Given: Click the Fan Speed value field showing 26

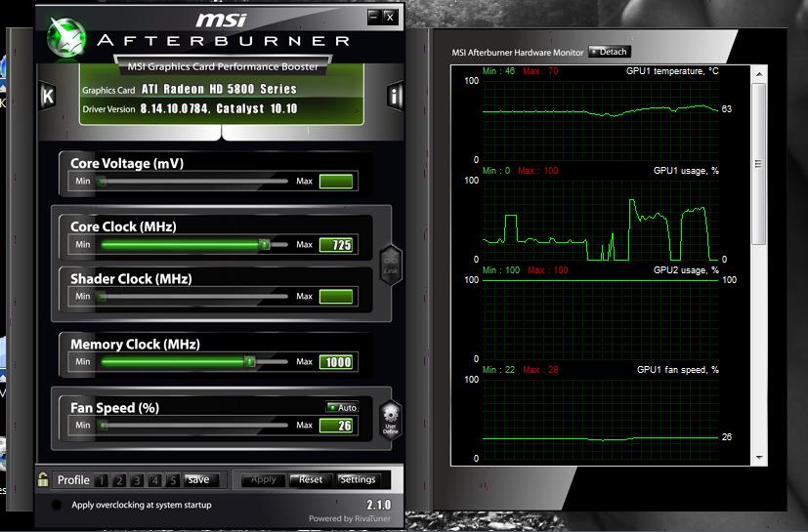Looking at the screenshot, I should pyautogui.click(x=336, y=426).
